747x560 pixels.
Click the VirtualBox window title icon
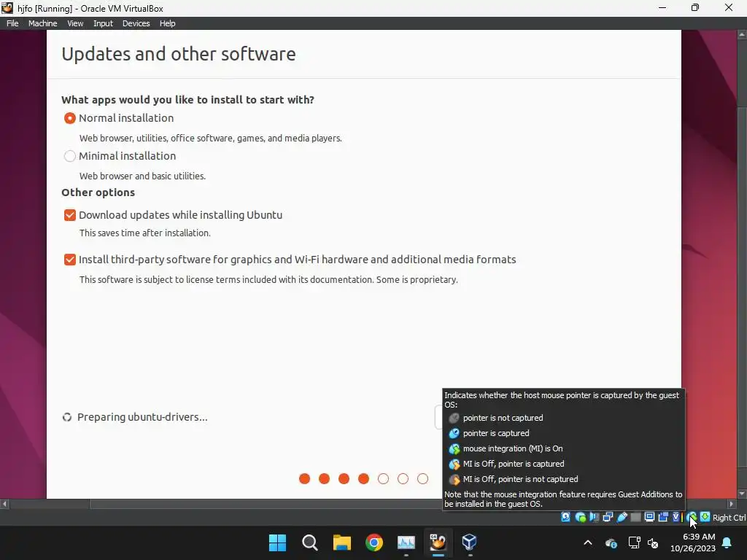coord(7,8)
